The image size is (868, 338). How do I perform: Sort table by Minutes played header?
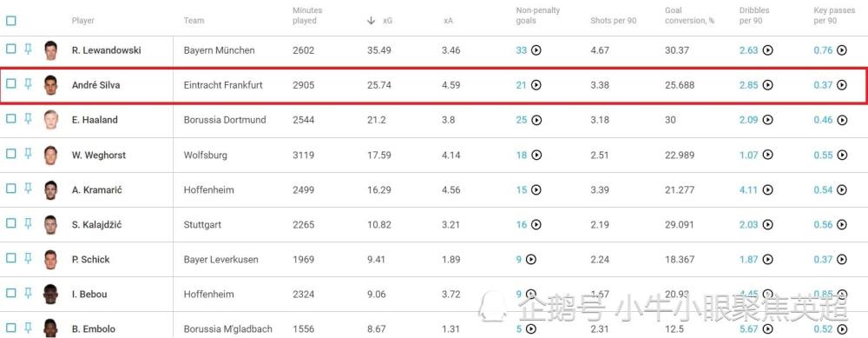coord(307,16)
